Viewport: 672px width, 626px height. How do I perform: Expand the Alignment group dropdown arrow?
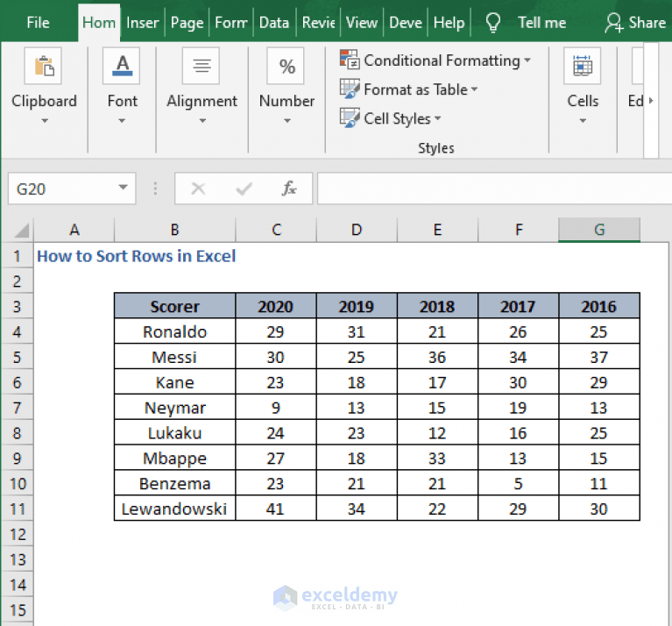(x=202, y=121)
